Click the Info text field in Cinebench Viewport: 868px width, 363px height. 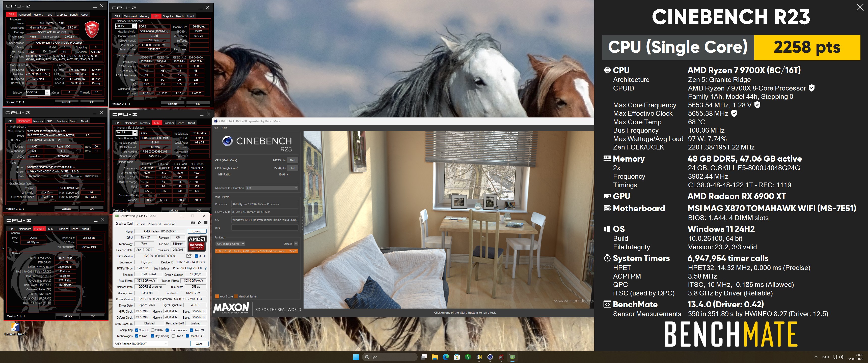click(265, 228)
